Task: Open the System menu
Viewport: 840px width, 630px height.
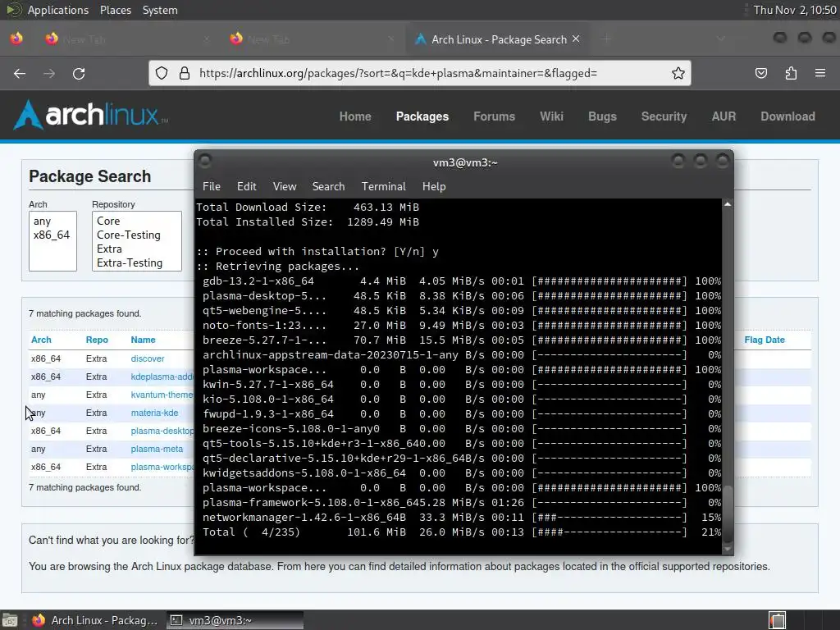Action: (x=160, y=10)
